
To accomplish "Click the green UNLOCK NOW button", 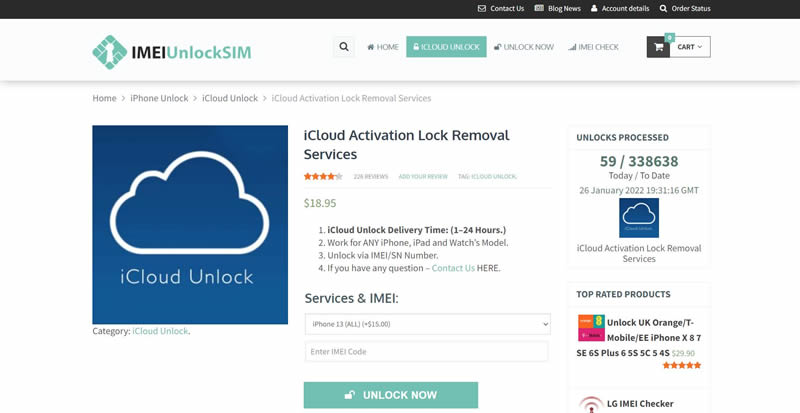I will pos(391,395).
